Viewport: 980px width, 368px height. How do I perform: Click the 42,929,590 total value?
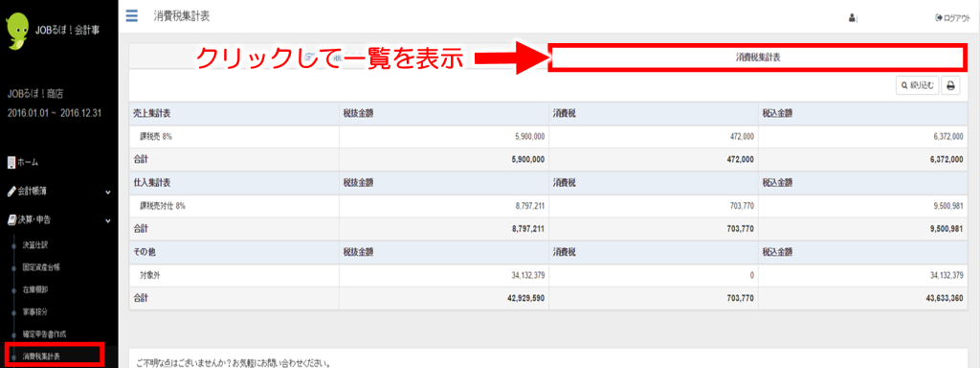point(525,299)
